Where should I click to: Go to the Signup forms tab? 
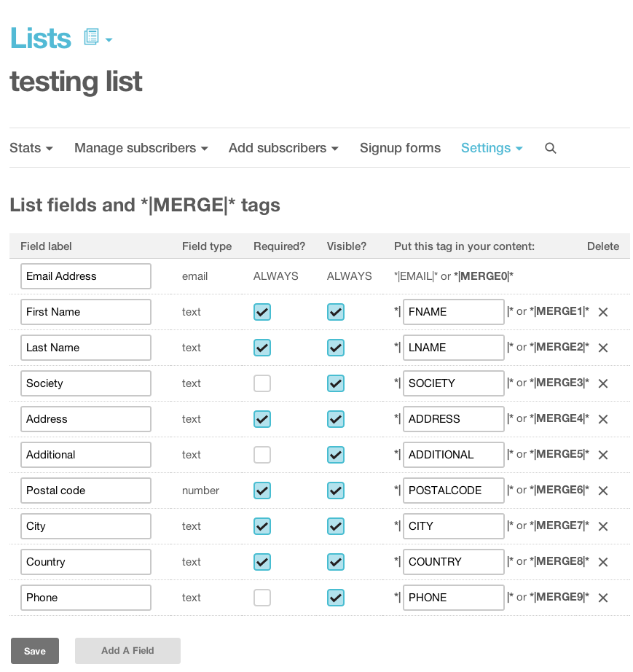pyautogui.click(x=400, y=148)
